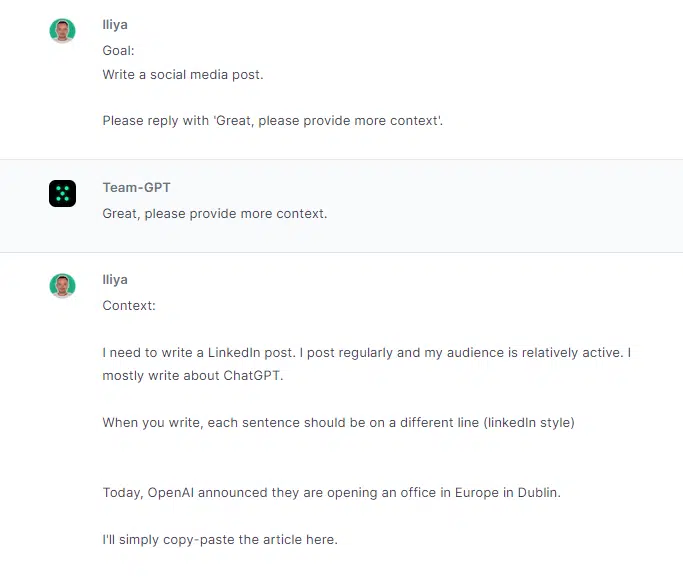Click Iliya's avatar in the first message
The image size is (683, 577).
pos(62,31)
